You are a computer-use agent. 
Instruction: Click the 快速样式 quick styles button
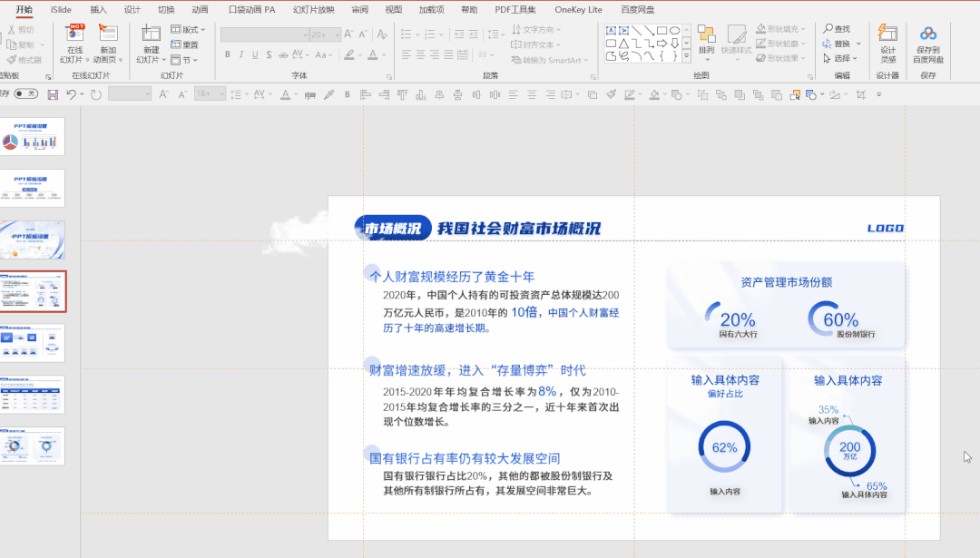coord(736,43)
